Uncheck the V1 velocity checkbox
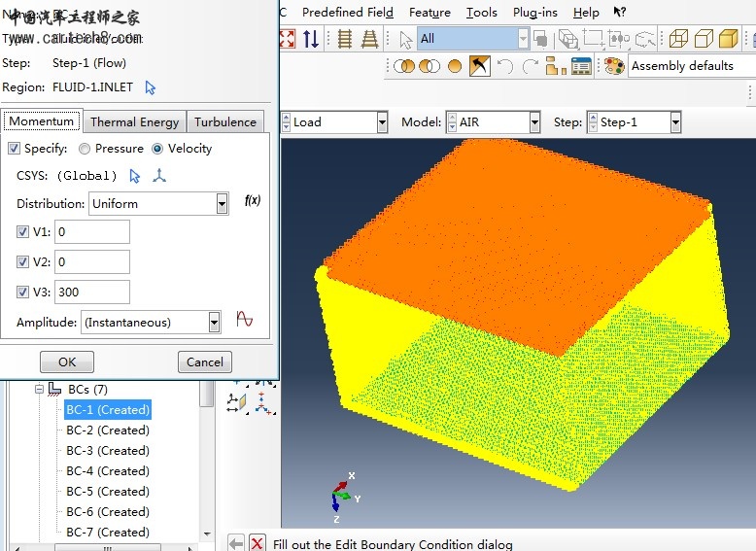756x551 pixels. (23, 232)
